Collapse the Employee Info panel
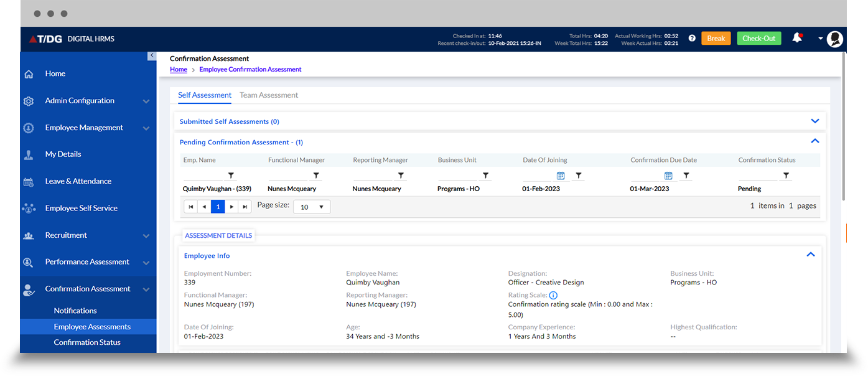 click(810, 255)
